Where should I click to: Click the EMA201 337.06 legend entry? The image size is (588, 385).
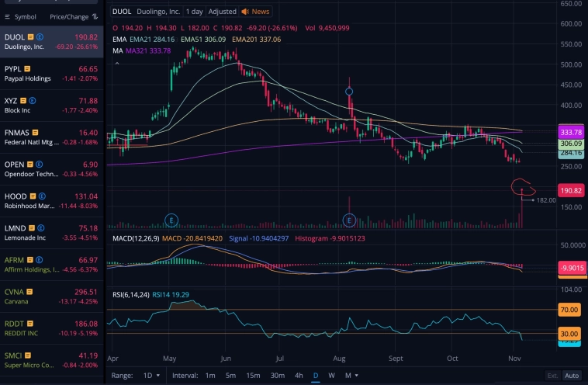(x=257, y=40)
